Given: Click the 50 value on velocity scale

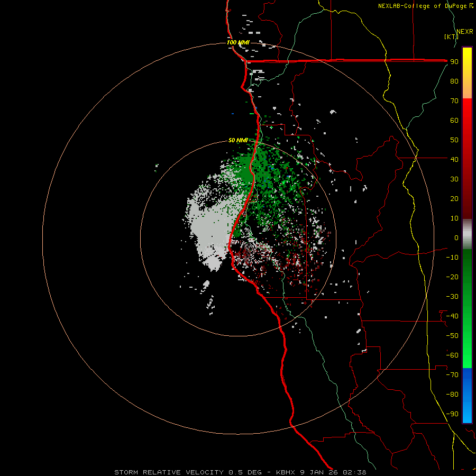Looking at the screenshot, I should (x=454, y=140).
